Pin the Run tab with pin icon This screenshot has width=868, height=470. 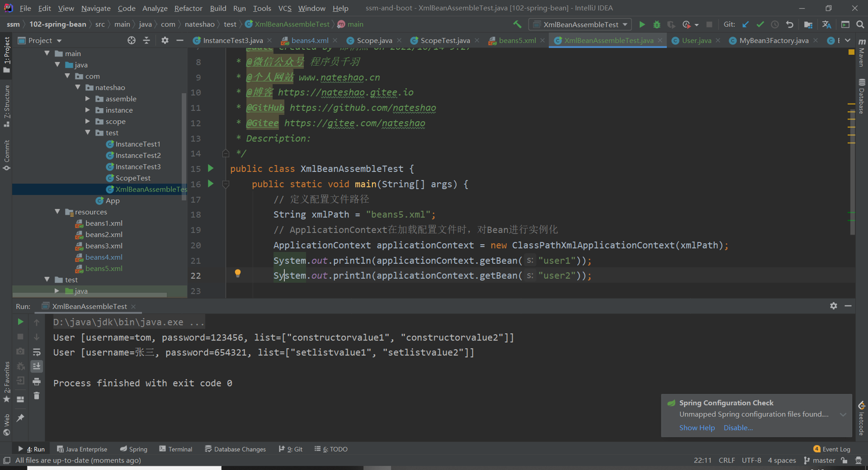tap(20, 418)
